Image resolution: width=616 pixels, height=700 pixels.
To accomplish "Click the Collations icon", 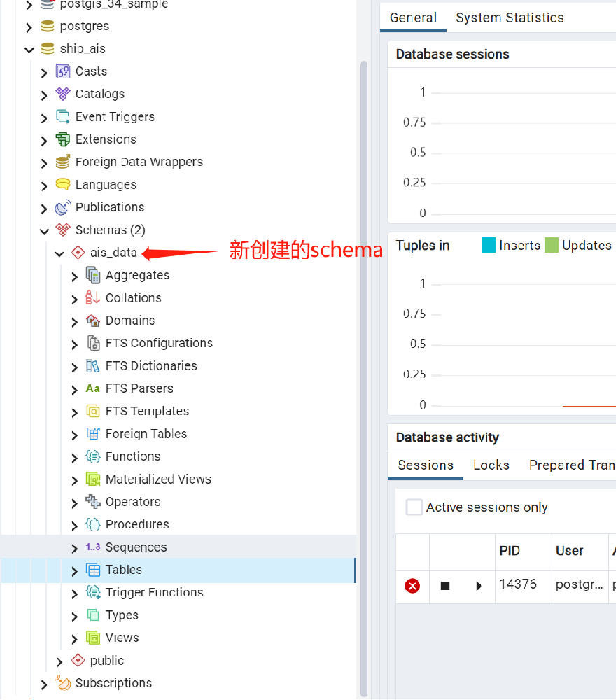I will 93,297.
